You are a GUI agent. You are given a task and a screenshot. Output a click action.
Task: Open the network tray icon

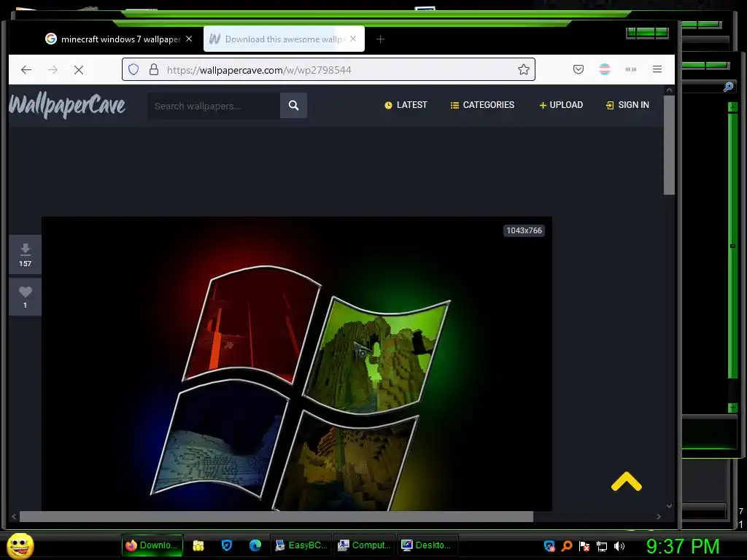point(602,546)
